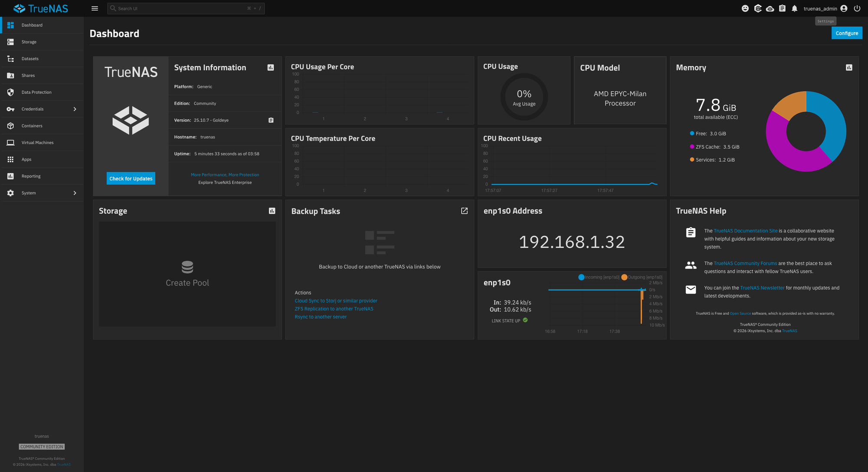Click the Shares sidebar folder icon
This screenshot has width=868, height=472.
click(10, 75)
